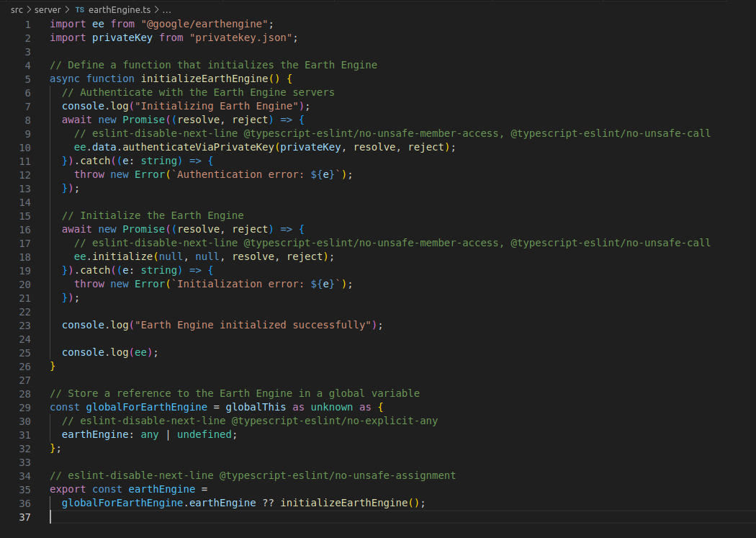Click authenticateViaPrivateKey method call

[198, 147]
